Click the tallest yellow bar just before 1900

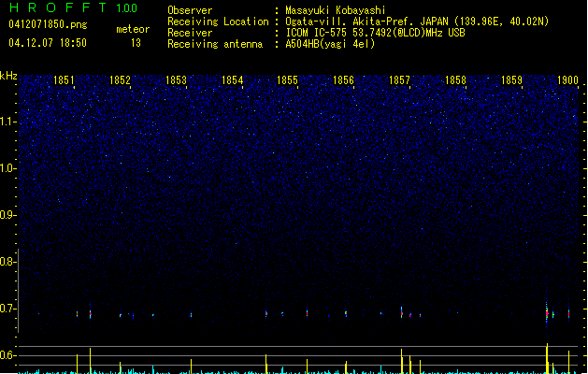click(547, 358)
